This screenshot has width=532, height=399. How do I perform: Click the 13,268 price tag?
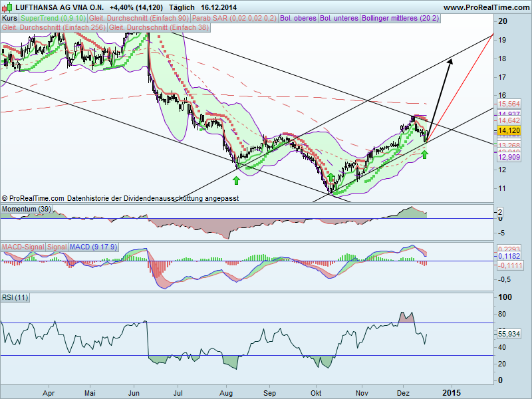[509, 146]
